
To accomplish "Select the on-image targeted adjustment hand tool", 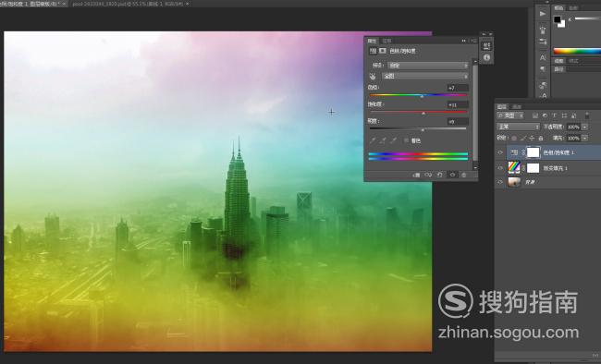I will 373,77.
